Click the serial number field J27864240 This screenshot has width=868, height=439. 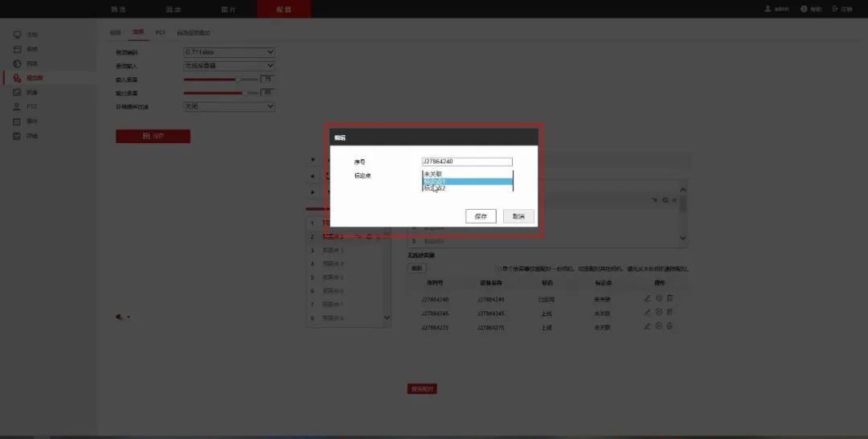coord(466,162)
